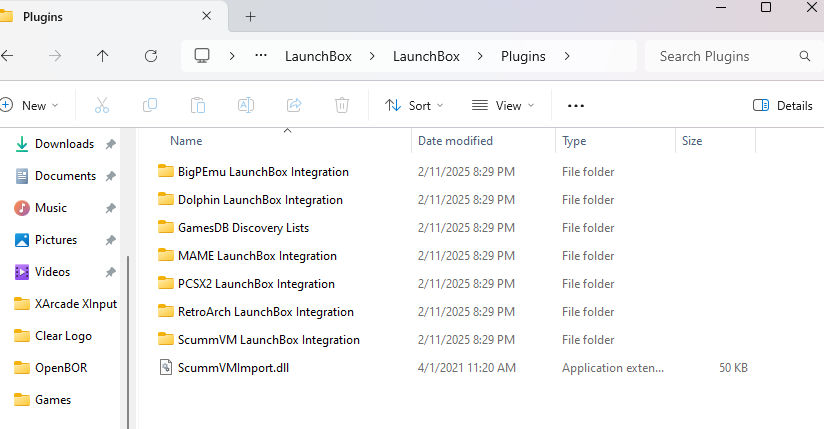824x429 pixels.
Task: Refresh the Plugins folder view
Action: (151, 56)
